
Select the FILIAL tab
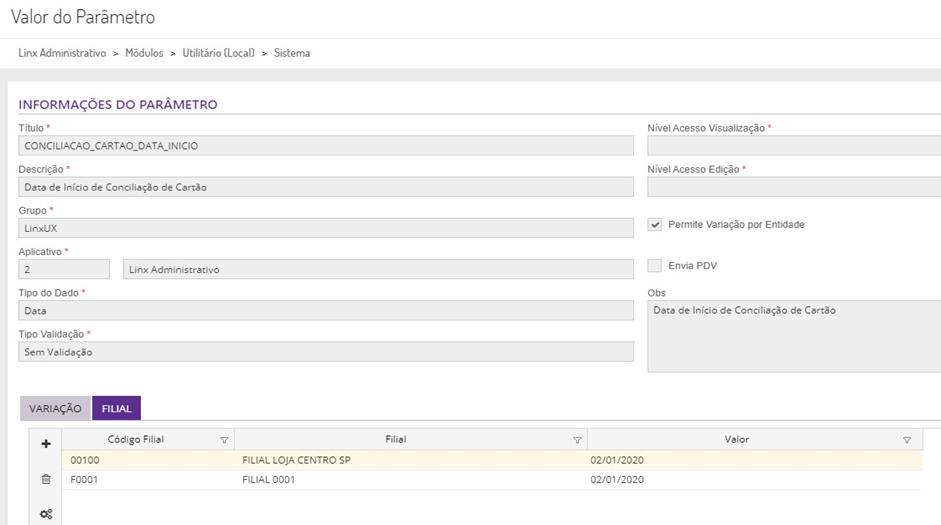tap(116, 408)
